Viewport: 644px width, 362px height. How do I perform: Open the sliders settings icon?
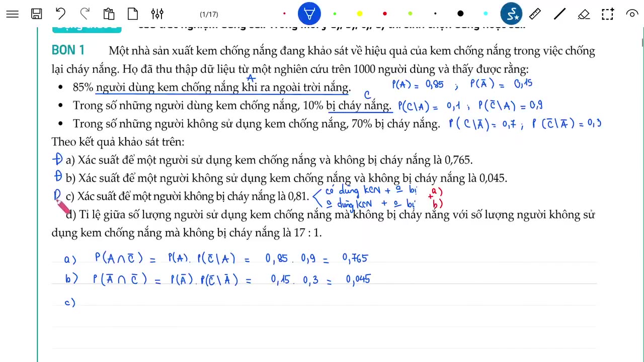tap(157, 14)
